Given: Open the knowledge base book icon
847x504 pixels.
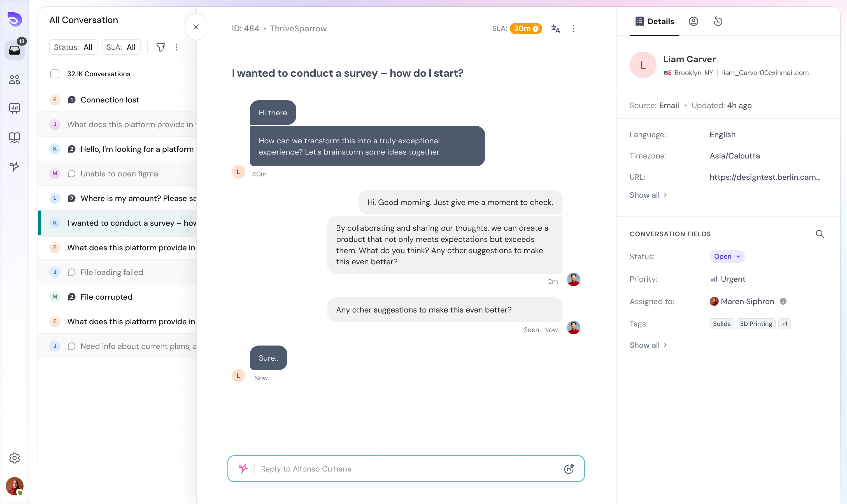Looking at the screenshot, I should pos(14,137).
